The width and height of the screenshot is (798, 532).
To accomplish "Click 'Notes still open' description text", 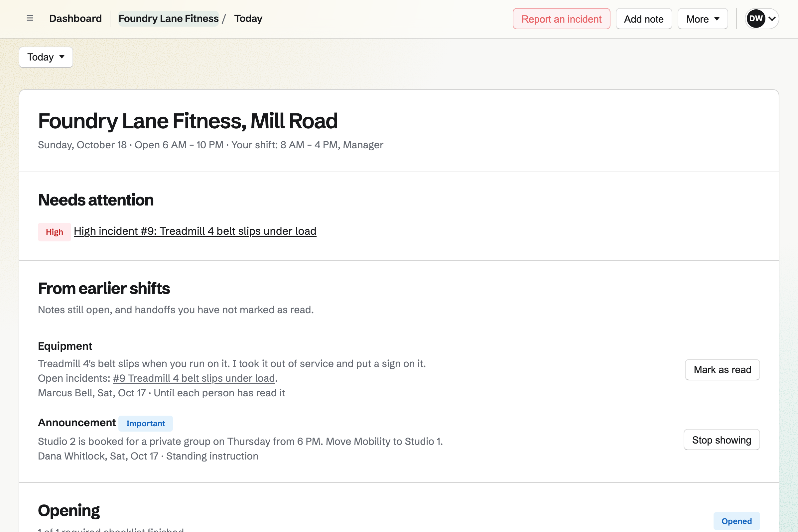I will pyautogui.click(x=176, y=310).
